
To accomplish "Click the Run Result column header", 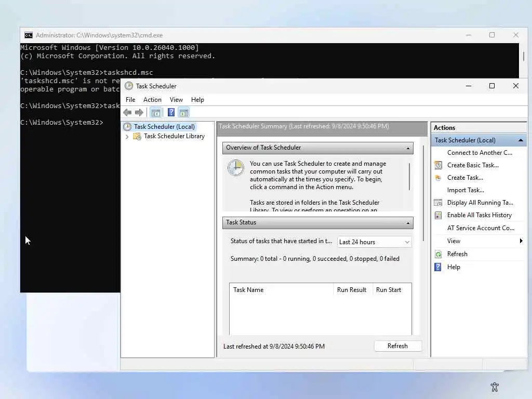I will pos(353,290).
